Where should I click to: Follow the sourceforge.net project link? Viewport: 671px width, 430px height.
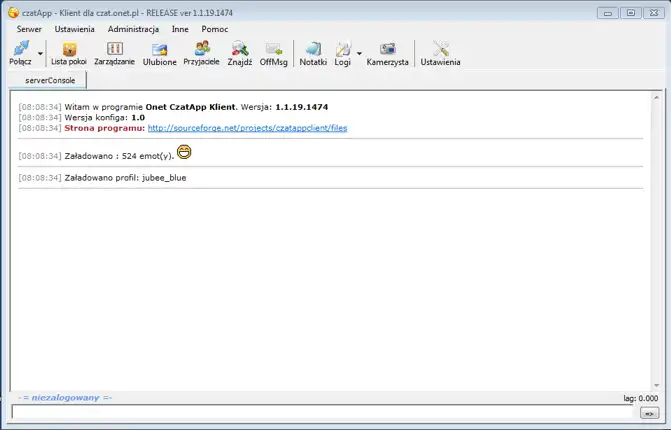click(247, 128)
